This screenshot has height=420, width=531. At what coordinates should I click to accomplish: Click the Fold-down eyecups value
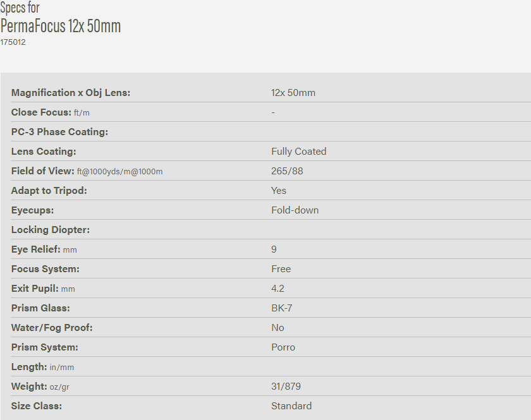[295, 210]
